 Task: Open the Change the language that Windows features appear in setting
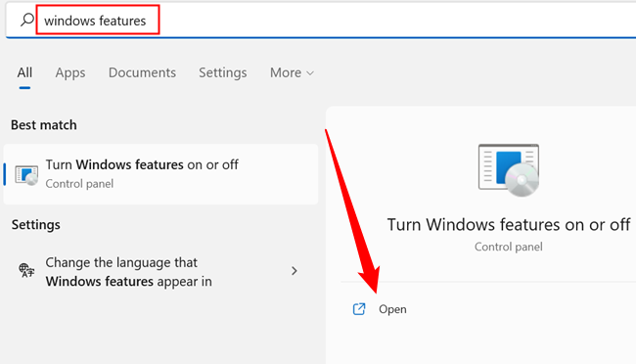click(160, 271)
